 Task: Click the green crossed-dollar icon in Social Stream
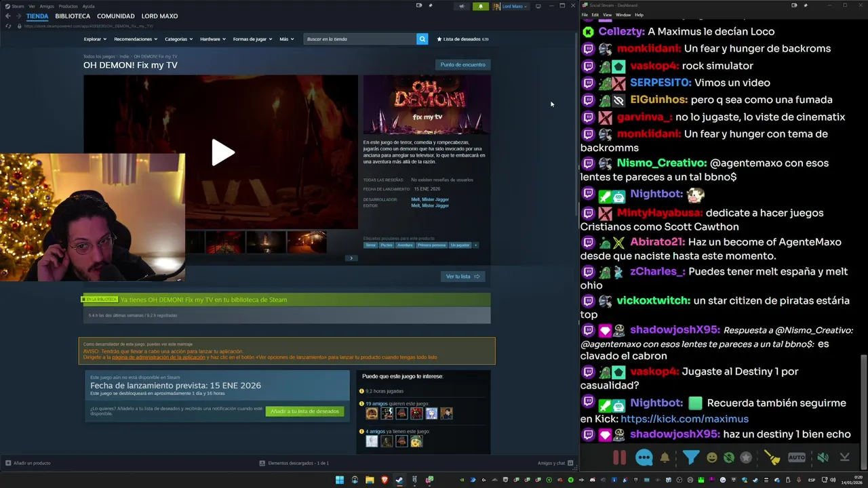tap(728, 457)
